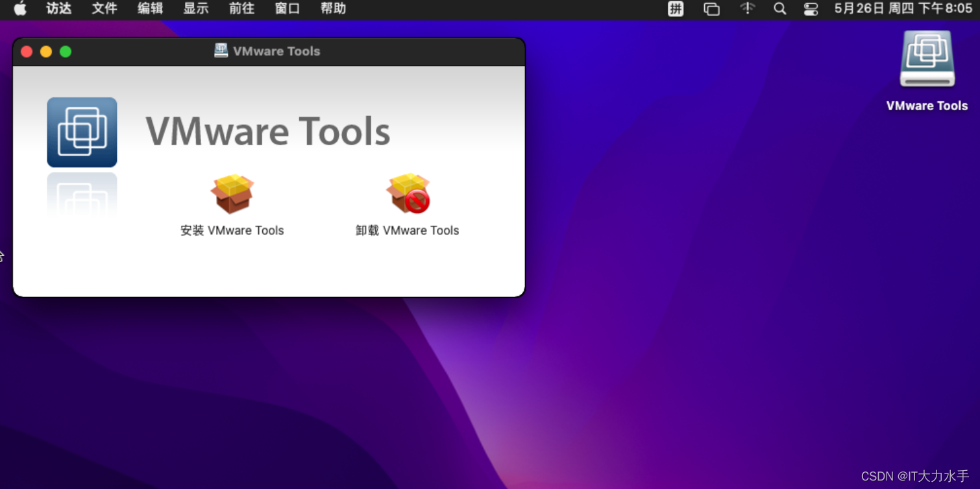Open the 帮助 menu

tap(332, 9)
